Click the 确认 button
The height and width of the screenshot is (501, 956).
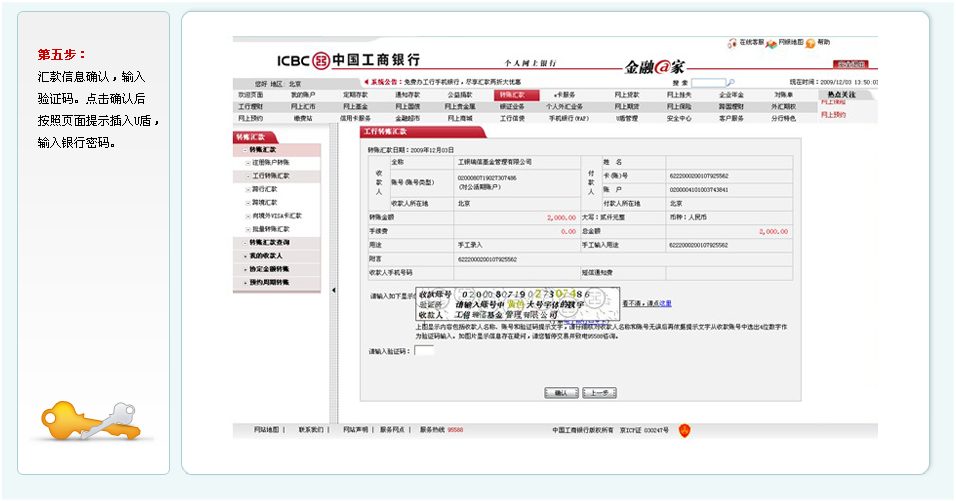[561, 393]
